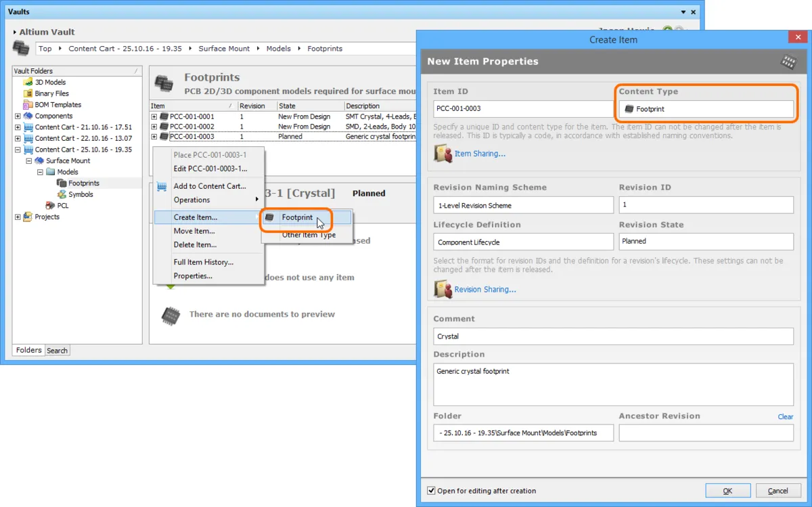Click the BOM Templates folder icon
The height and width of the screenshot is (507, 812).
tap(28, 105)
